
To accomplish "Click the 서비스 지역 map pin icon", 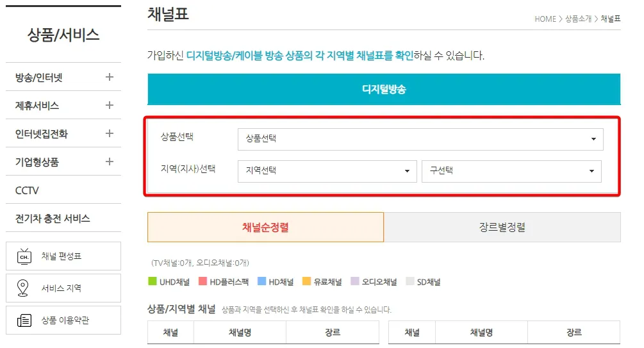I will point(23,288).
